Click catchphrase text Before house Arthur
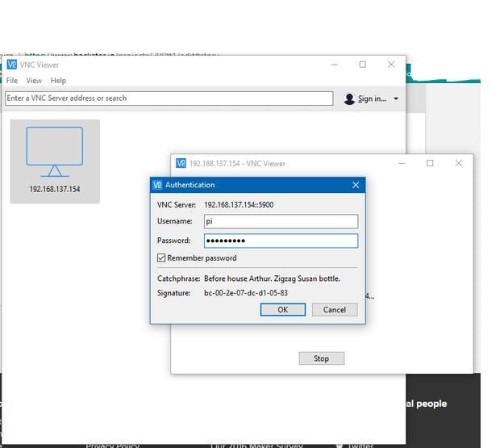 pos(237,278)
